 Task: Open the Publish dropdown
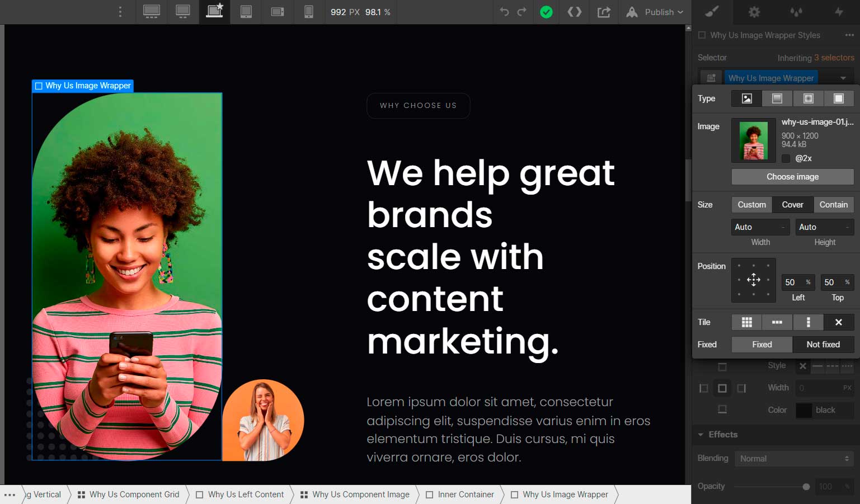tap(655, 12)
